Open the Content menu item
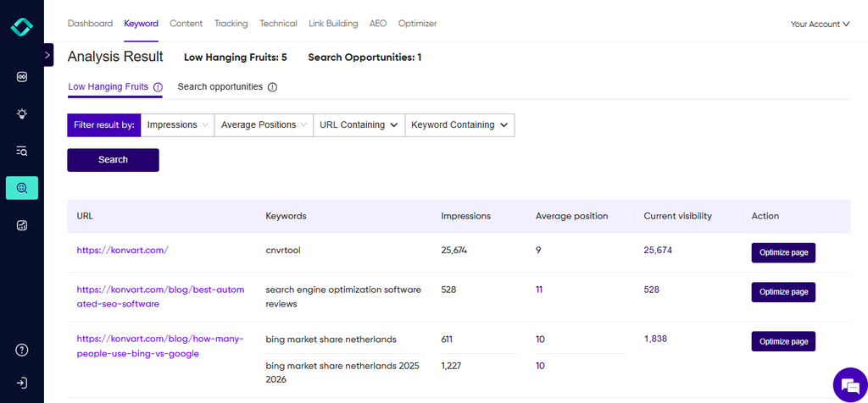 (x=186, y=23)
